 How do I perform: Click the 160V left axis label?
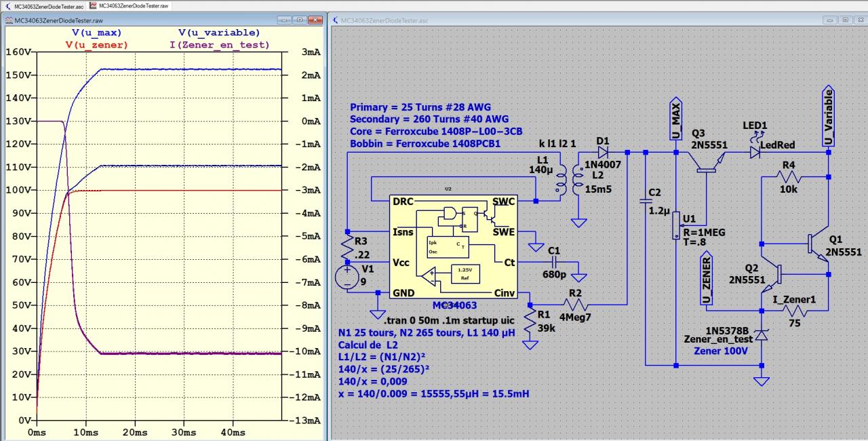[17, 52]
